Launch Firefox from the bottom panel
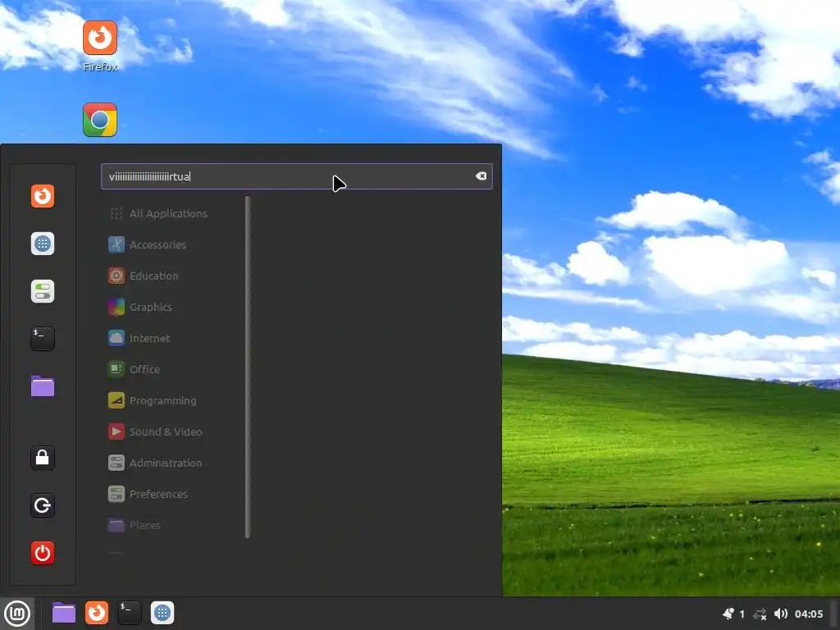This screenshot has height=630, width=840. tap(97, 613)
